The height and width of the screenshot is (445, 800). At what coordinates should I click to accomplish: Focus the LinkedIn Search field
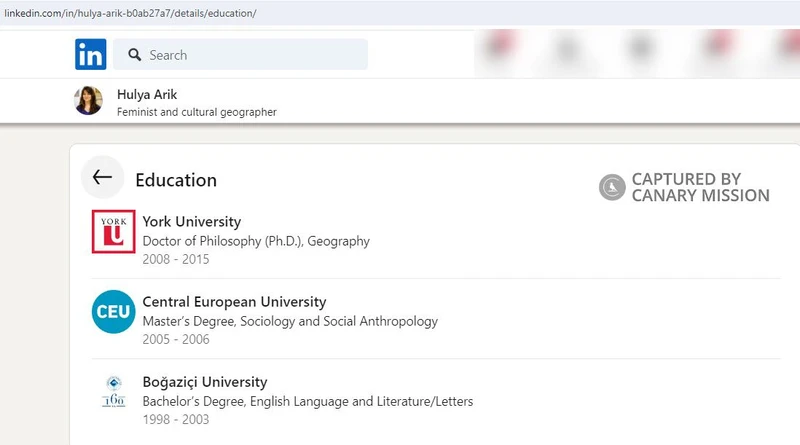[240, 54]
